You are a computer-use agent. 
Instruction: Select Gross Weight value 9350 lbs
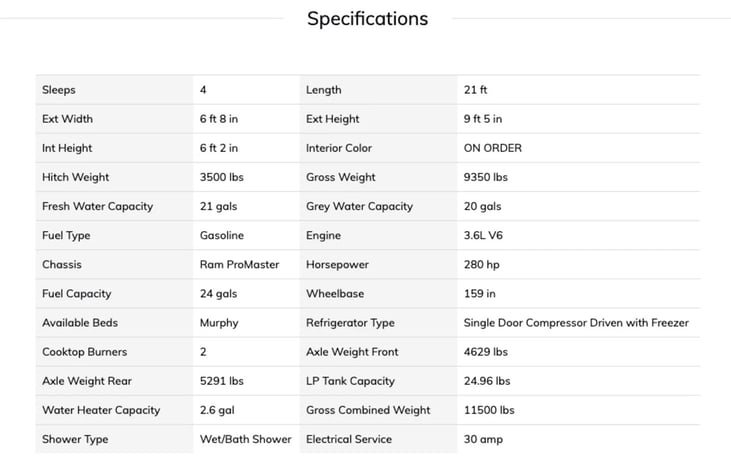486,177
